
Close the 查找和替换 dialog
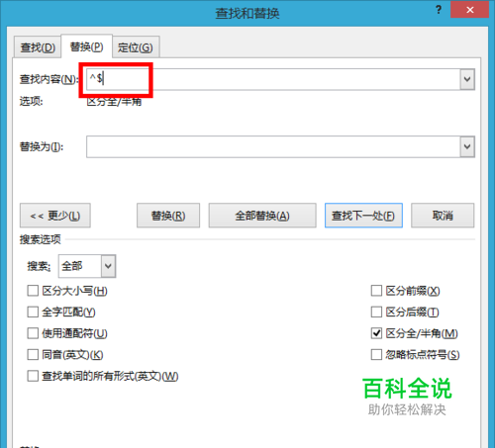(469, 10)
